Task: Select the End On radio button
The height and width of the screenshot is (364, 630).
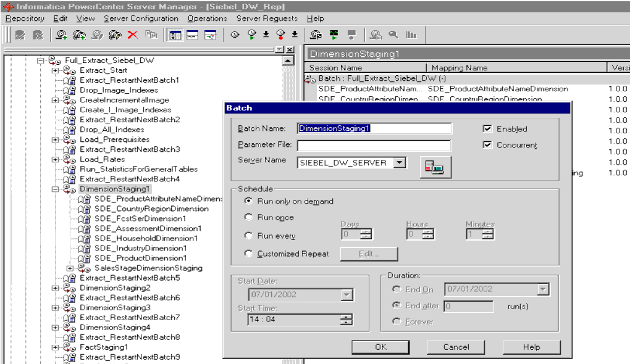Action: click(x=397, y=289)
